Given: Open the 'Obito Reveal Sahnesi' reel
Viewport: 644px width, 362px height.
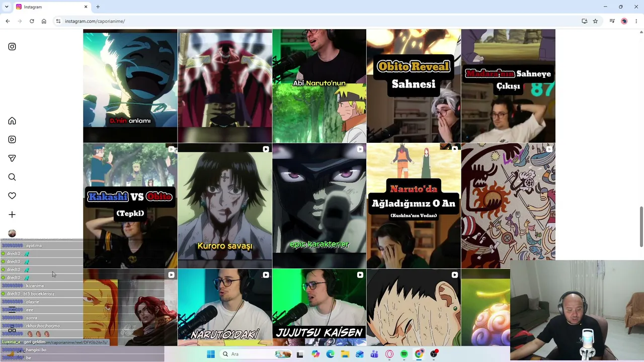Looking at the screenshot, I should pyautogui.click(x=414, y=86).
